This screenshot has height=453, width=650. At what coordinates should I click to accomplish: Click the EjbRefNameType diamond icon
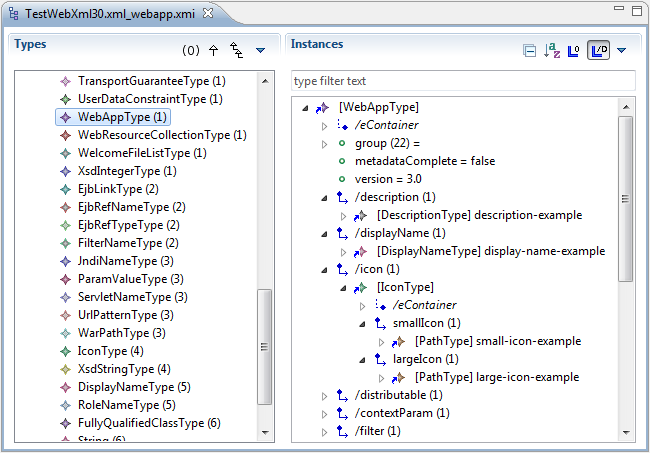click(65, 207)
